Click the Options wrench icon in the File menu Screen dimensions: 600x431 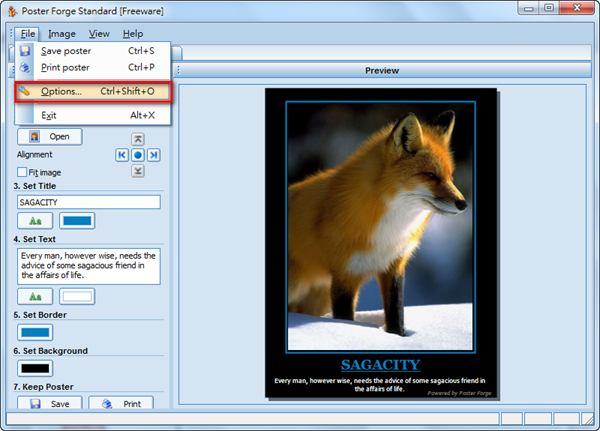pyautogui.click(x=25, y=92)
